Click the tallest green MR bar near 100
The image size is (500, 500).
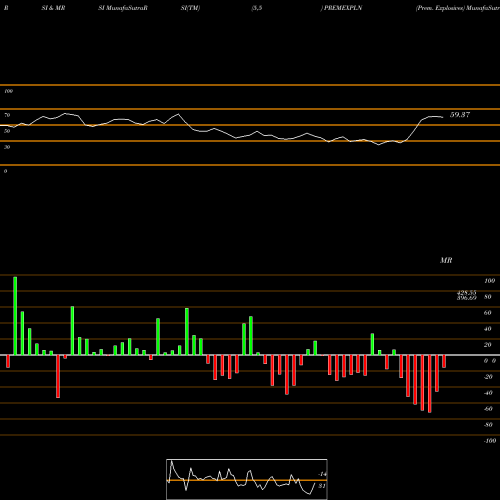click(x=15, y=316)
